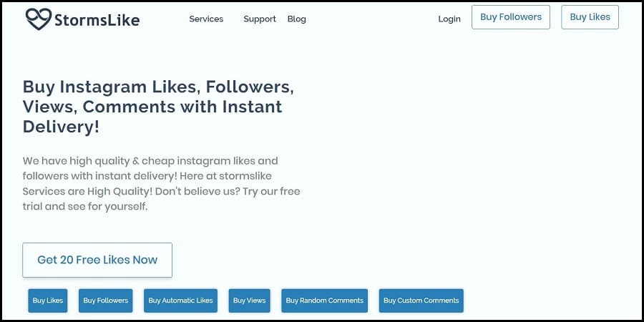The height and width of the screenshot is (322, 644).
Task: Click the Buy Likes header button
Action: click(590, 17)
